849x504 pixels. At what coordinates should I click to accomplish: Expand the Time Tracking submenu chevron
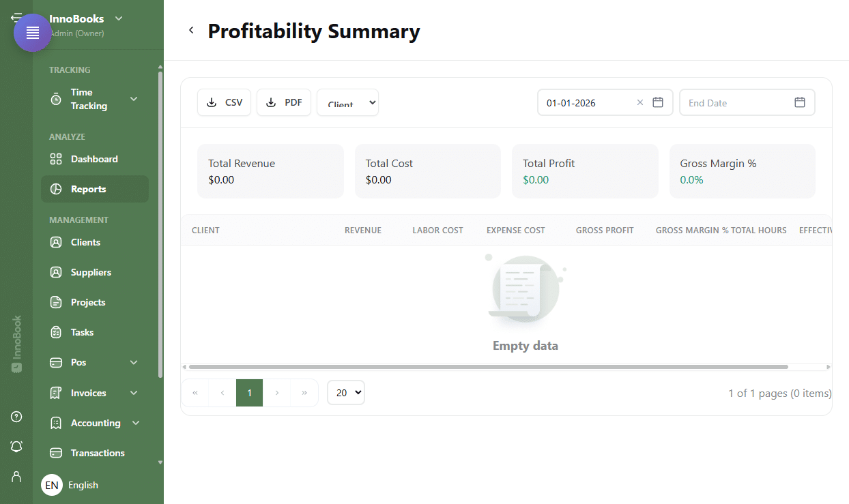coord(134,99)
